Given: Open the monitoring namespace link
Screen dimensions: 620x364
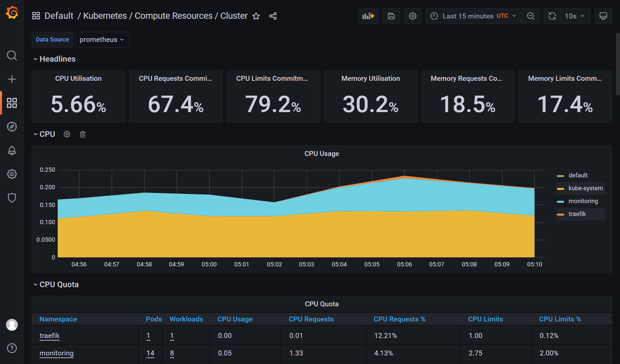Looking at the screenshot, I should click(x=56, y=353).
